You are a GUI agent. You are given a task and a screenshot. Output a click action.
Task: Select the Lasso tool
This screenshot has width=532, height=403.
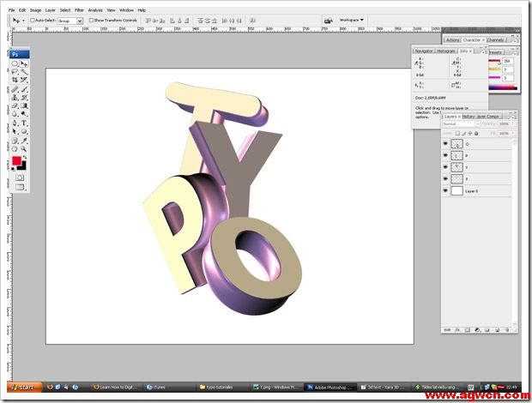click(15, 73)
